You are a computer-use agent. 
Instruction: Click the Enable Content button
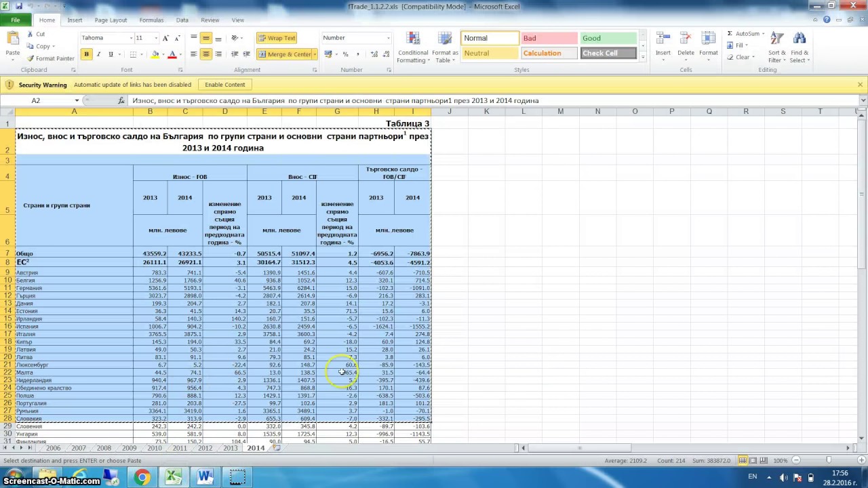click(225, 85)
